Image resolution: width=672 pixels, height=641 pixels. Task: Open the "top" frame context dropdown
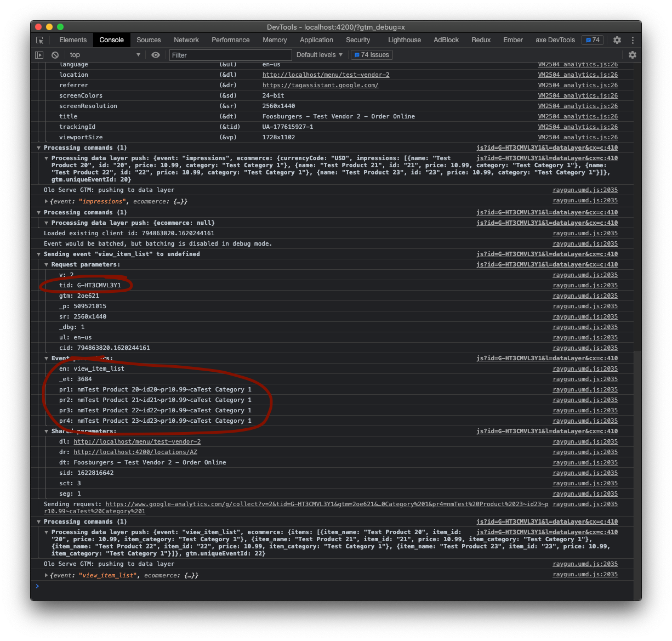pos(104,55)
